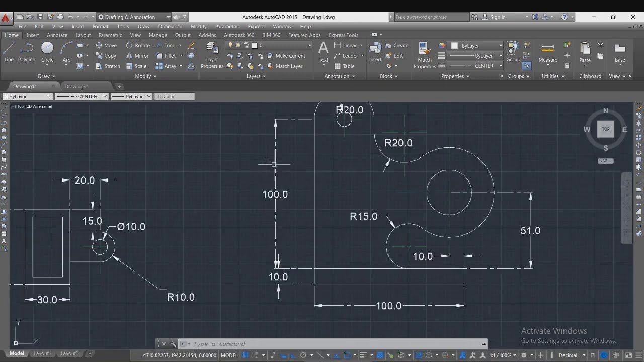Viewport: 644px width, 362px height.
Task: Select the Line tool
Action: [9, 52]
